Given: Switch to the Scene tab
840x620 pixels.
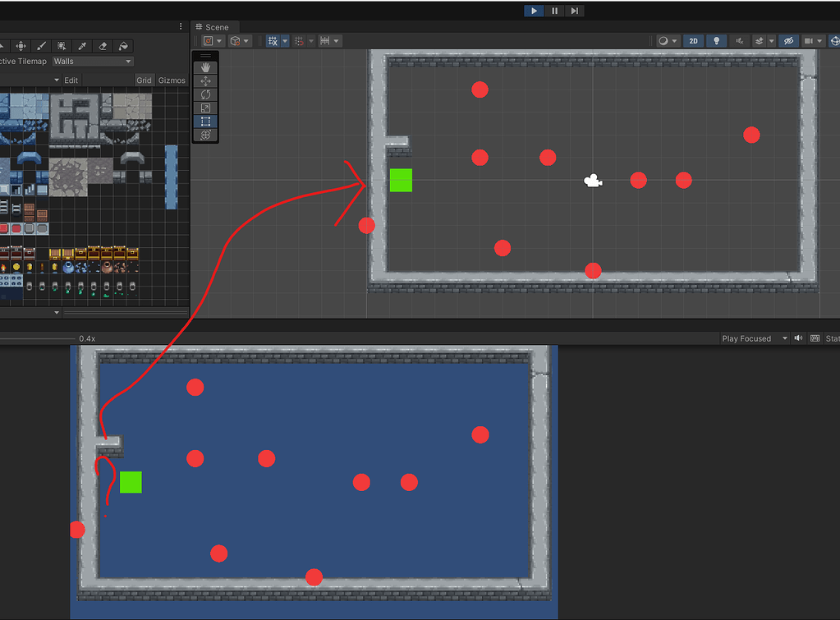Looking at the screenshot, I should coord(214,26).
